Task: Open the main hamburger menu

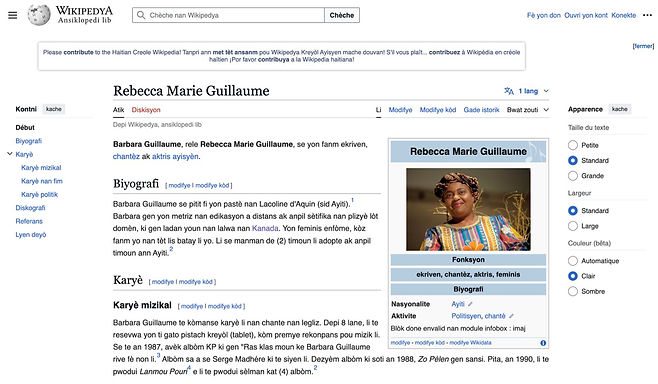Action: pos(13,15)
